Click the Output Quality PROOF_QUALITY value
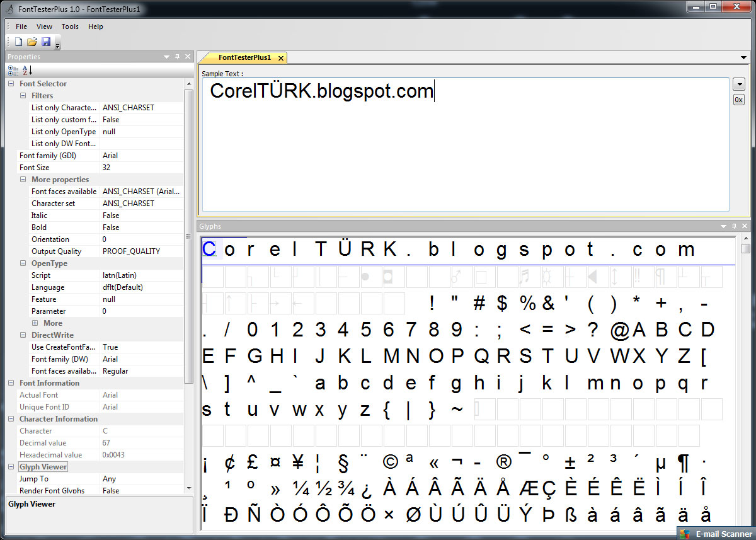The height and width of the screenshot is (540, 756). point(142,251)
